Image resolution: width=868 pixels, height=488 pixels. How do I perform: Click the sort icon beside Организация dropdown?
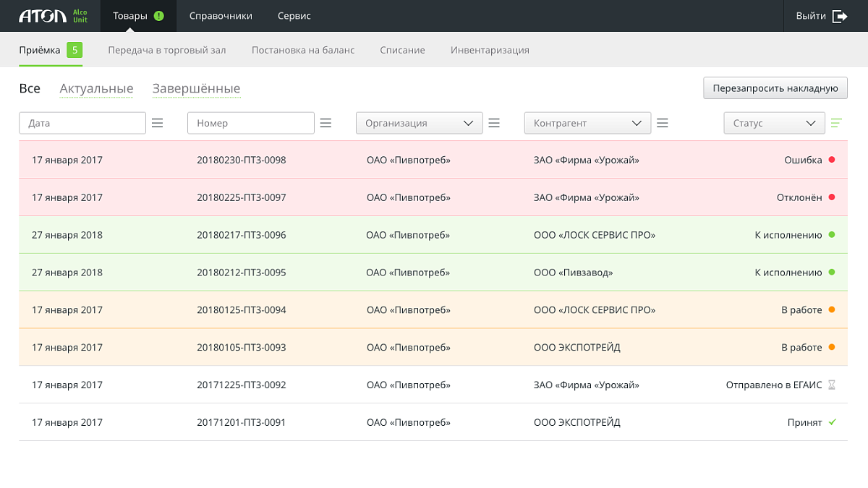coord(495,124)
